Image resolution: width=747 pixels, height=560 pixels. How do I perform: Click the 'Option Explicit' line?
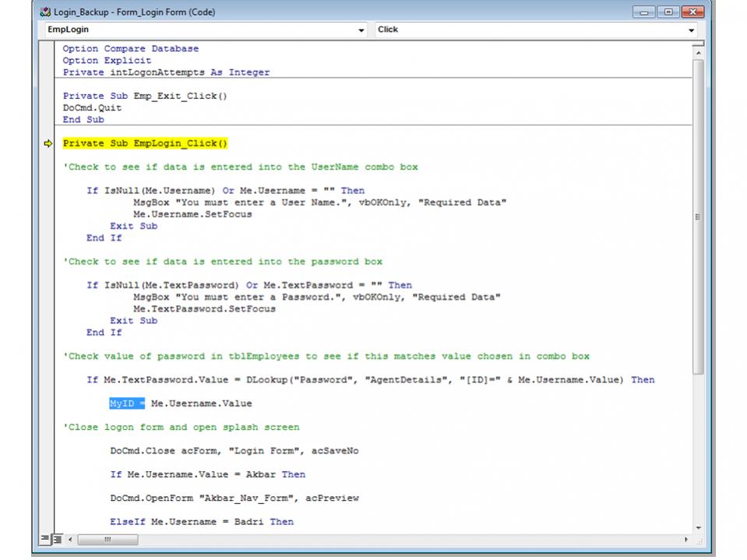coord(107,61)
